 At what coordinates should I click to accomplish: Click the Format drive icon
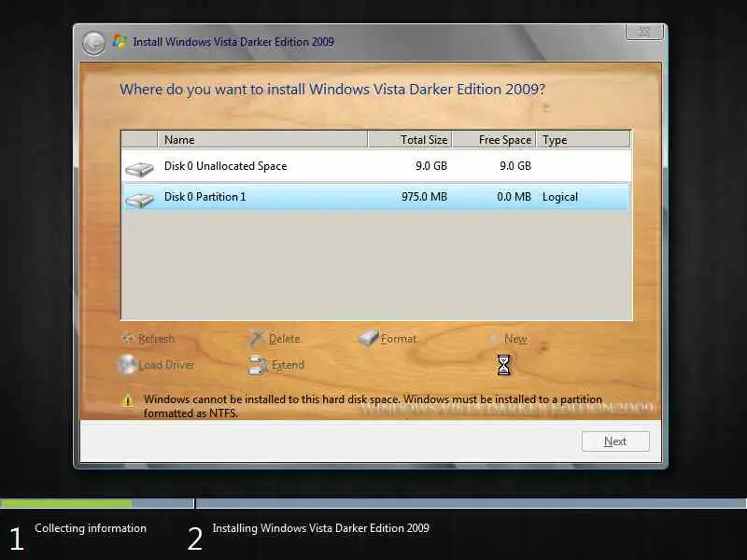point(368,338)
